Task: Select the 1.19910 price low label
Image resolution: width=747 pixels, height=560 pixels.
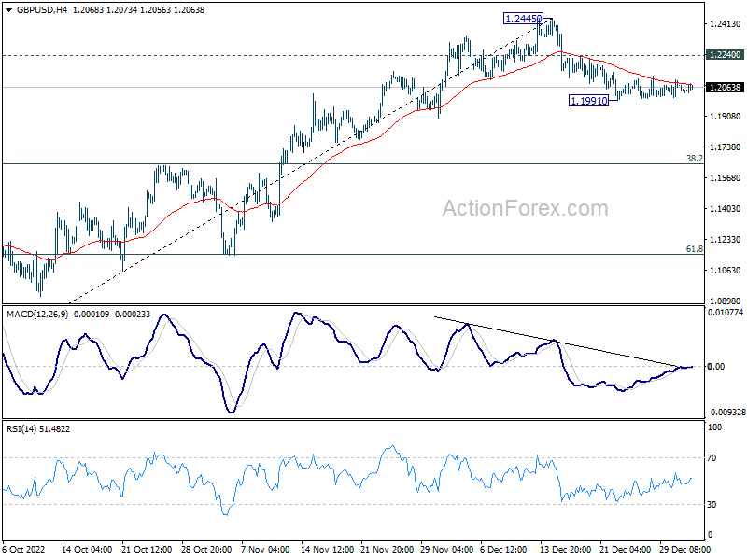Action: pos(589,101)
